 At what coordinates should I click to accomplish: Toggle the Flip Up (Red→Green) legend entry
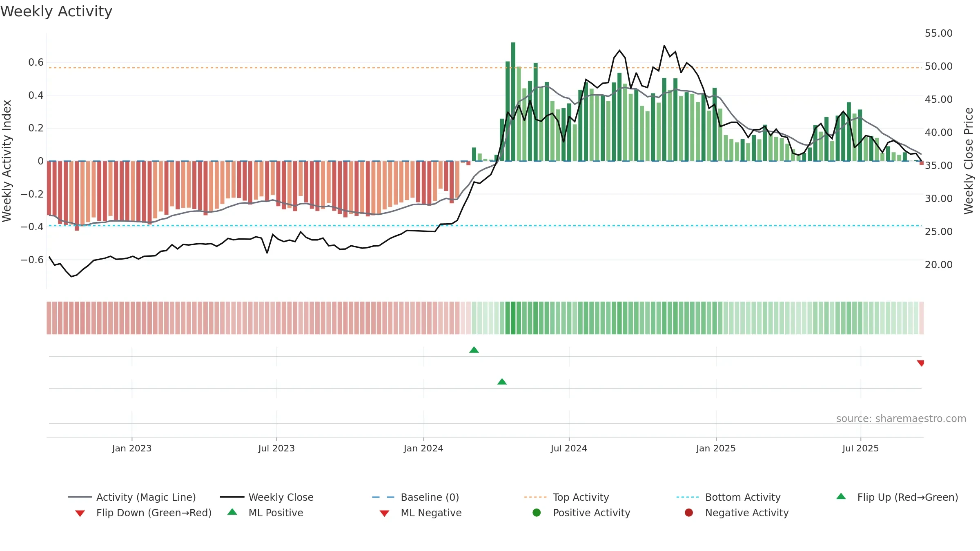tap(897, 497)
